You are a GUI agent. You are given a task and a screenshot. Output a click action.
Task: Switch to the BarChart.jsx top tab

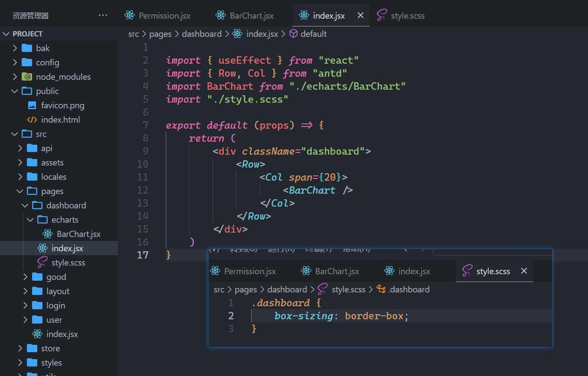(x=250, y=16)
